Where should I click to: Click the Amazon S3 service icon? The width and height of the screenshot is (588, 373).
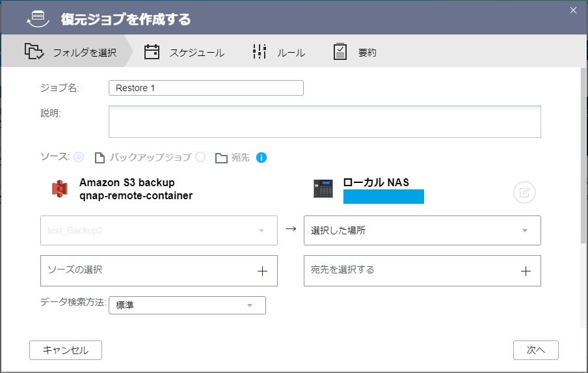pos(60,188)
